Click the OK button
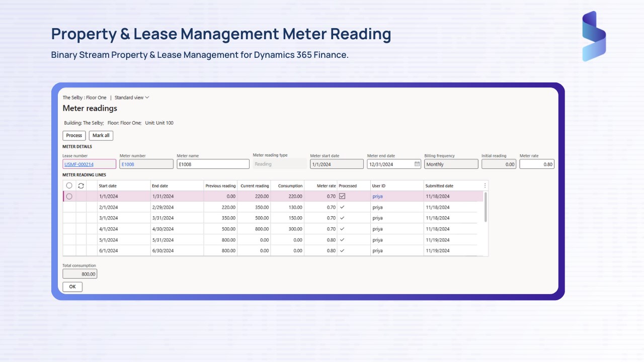This screenshot has width=644, height=362. [72, 287]
